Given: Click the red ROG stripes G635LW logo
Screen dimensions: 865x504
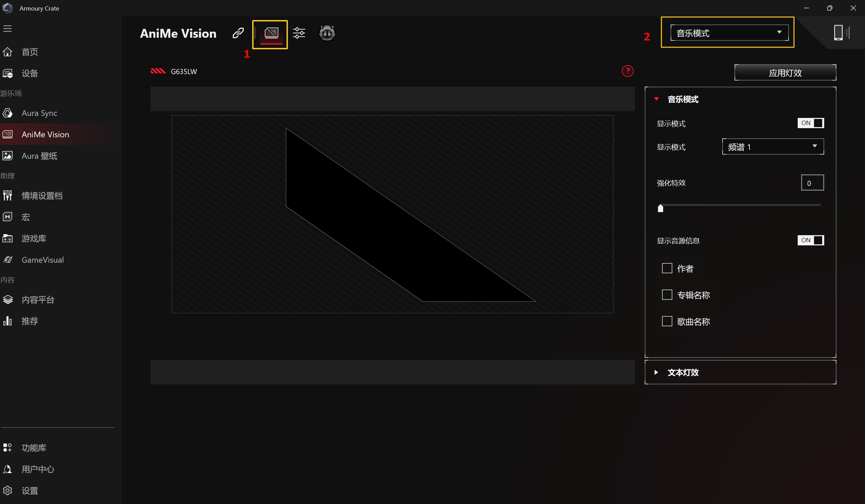Looking at the screenshot, I should click(x=158, y=71).
